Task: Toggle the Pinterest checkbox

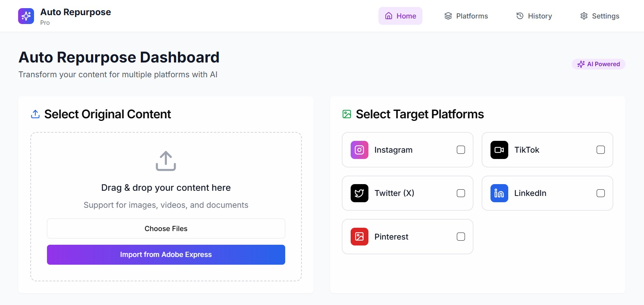Action: pyautogui.click(x=461, y=237)
